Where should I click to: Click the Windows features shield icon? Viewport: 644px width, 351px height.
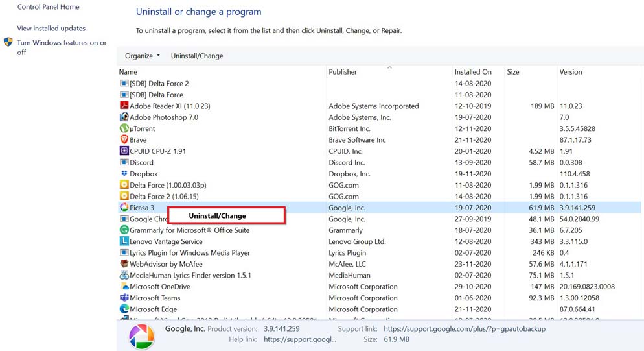pyautogui.click(x=8, y=42)
